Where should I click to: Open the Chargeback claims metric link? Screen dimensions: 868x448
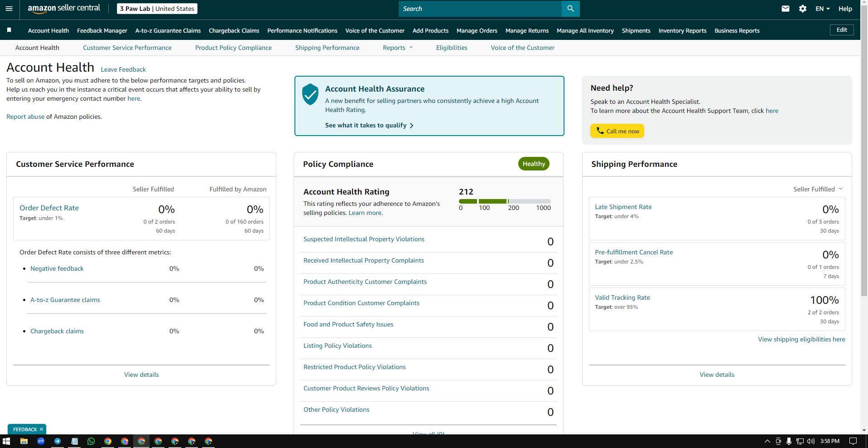point(57,331)
